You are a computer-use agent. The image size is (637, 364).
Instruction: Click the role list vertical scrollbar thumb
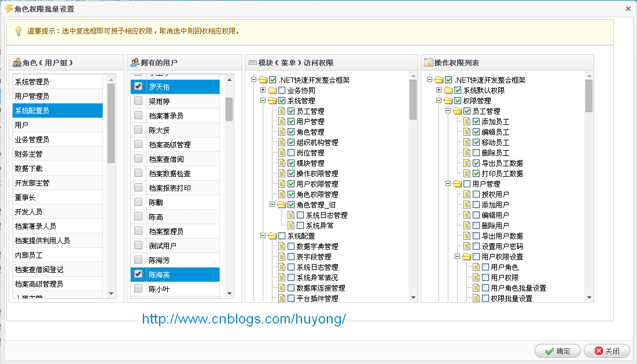click(x=111, y=123)
